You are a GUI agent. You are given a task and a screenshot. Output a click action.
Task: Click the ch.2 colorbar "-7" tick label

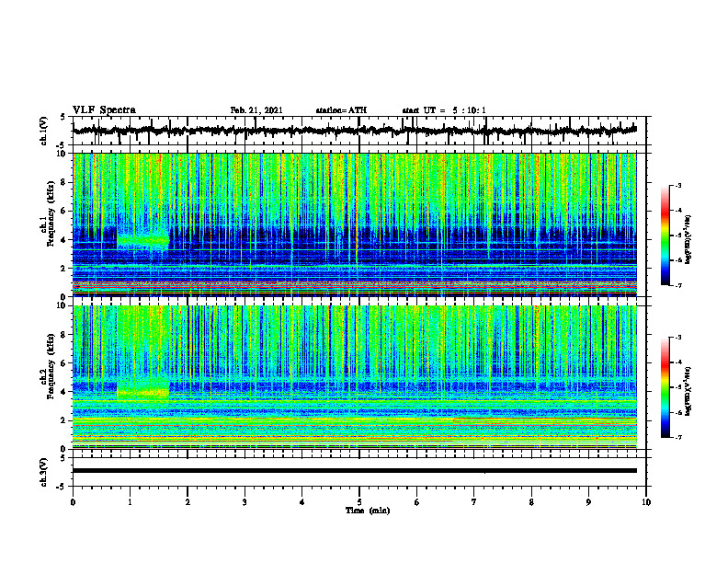tap(678, 437)
